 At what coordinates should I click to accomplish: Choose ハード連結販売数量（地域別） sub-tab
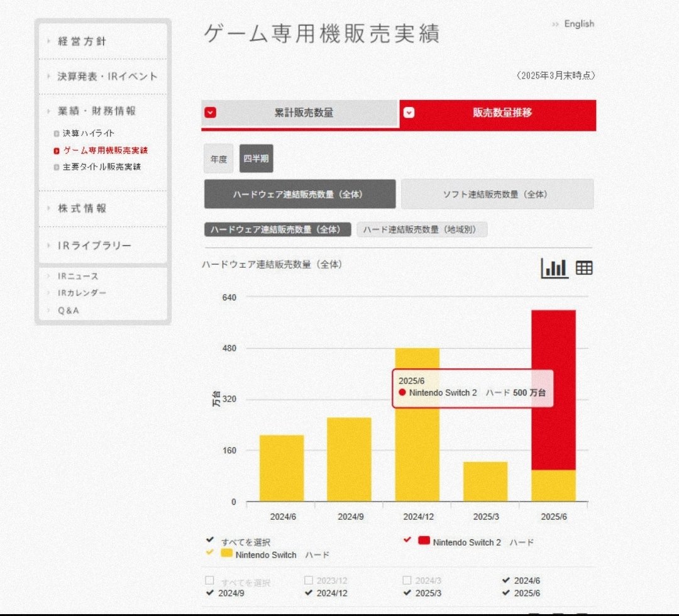pyautogui.click(x=422, y=229)
